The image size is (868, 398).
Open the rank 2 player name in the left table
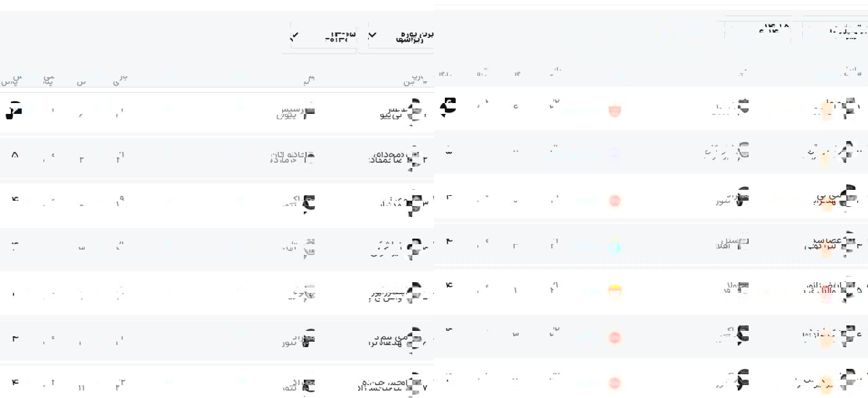pos(387,157)
